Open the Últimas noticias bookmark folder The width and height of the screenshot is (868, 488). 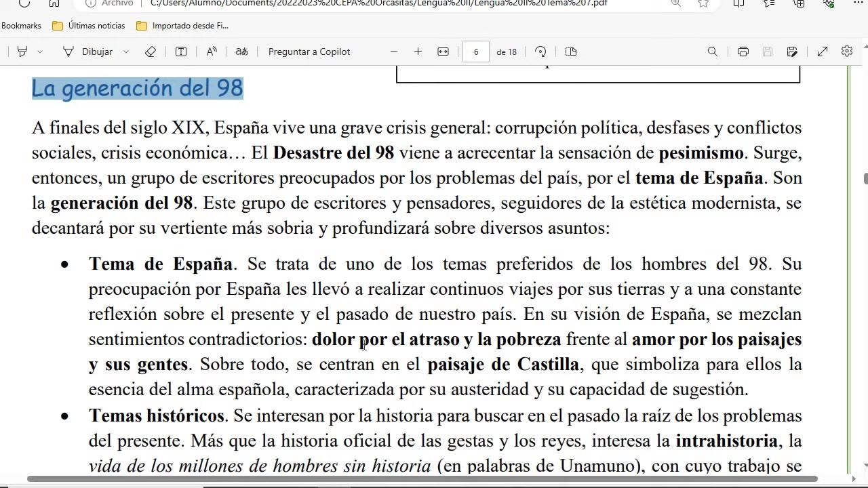tap(89, 26)
